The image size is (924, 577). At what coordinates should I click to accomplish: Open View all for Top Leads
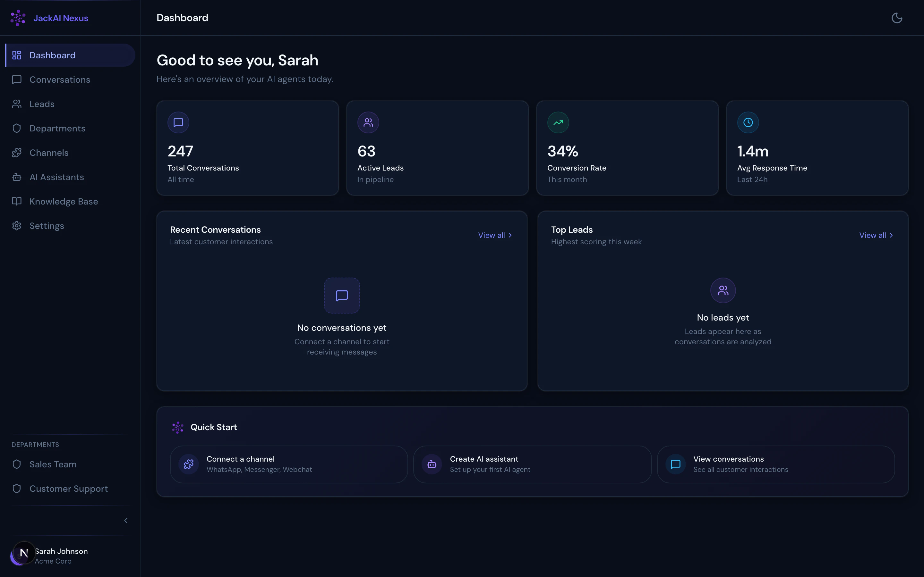[x=876, y=236]
